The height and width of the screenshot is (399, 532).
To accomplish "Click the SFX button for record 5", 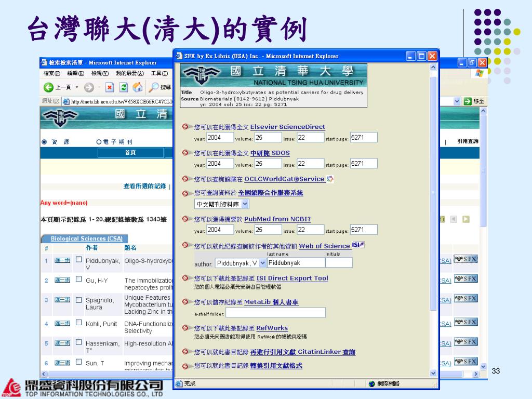I will (466, 342).
